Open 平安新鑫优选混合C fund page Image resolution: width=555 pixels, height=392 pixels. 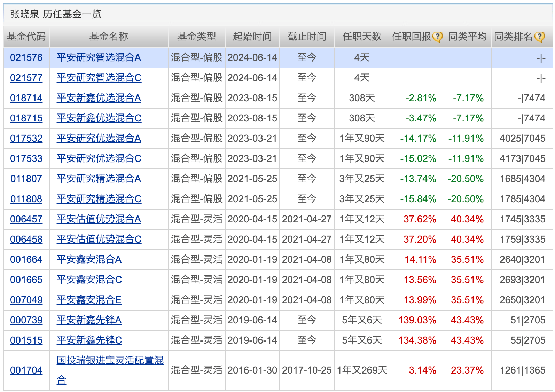pos(99,118)
